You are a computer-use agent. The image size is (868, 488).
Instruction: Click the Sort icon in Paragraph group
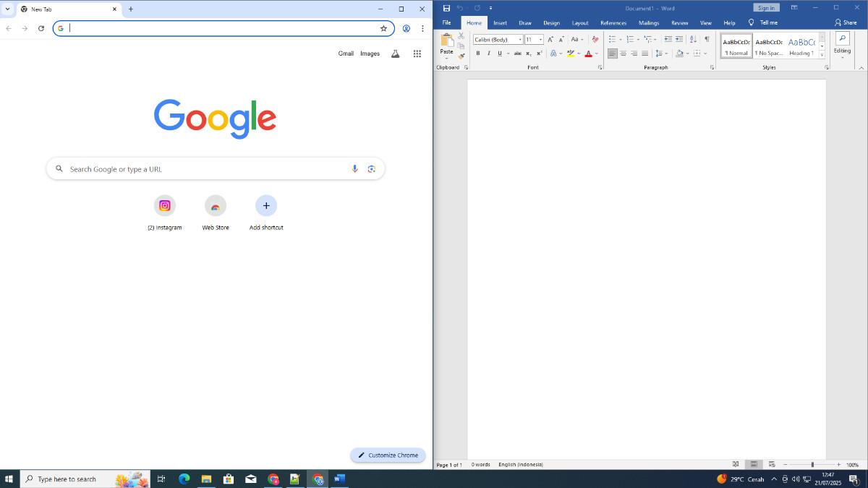coord(692,39)
